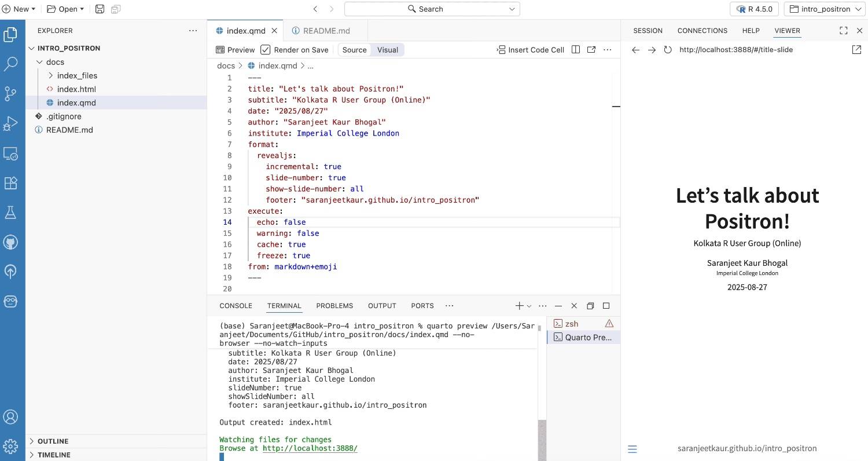Open the slide menu hamburger icon
This screenshot has width=868, height=461.
[x=632, y=449]
